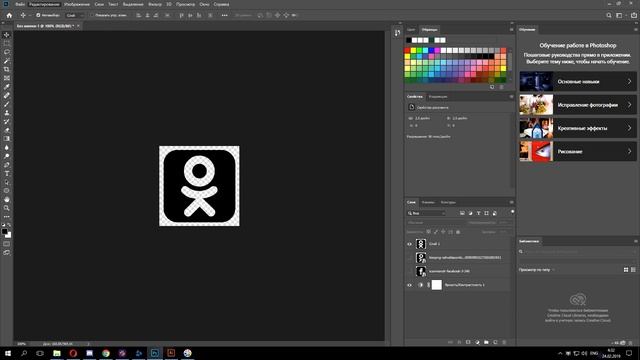Select the Frame tool
Screen dimensions: 640x360
click(7, 78)
